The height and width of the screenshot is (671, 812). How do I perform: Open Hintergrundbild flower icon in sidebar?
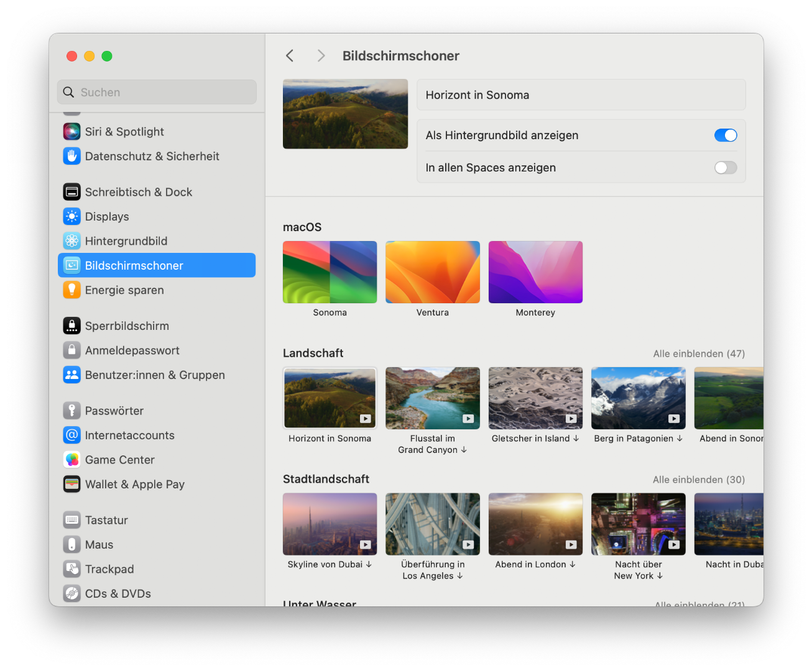[72, 241]
